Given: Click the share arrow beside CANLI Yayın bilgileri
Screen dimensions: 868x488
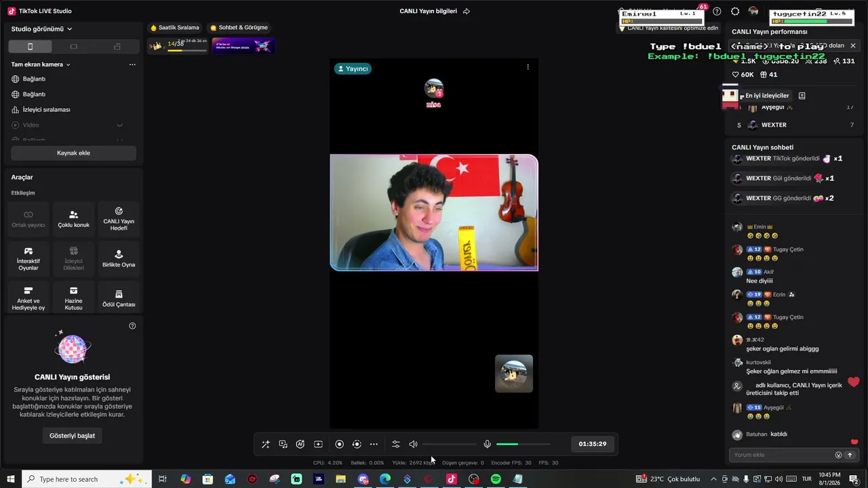Looking at the screenshot, I should [x=466, y=11].
